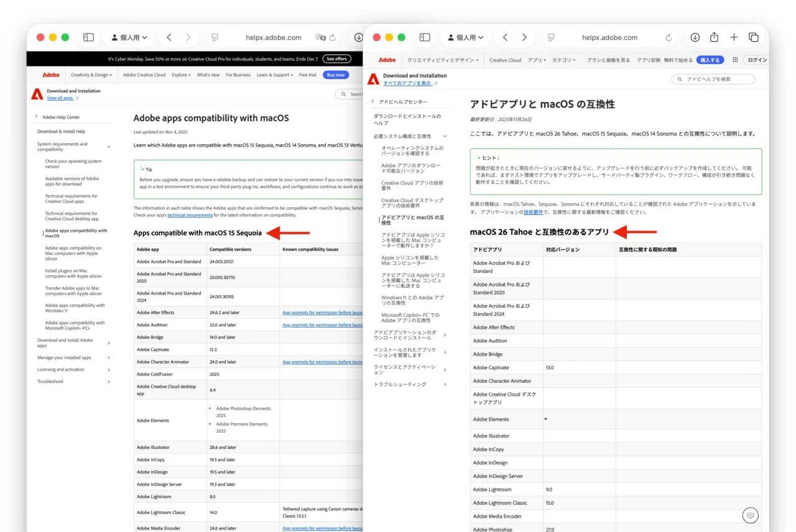
Task: Open the カテゴリ menu in the Japanese nav
Action: coord(562,60)
